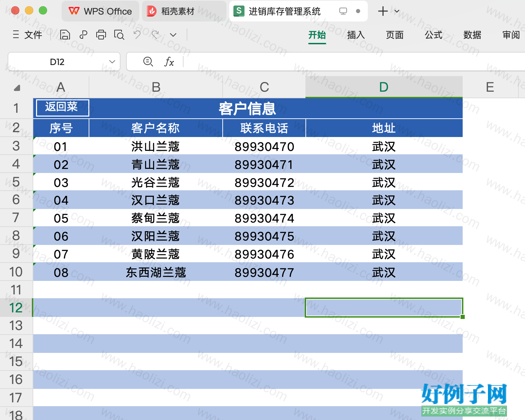Select column A header
The width and height of the screenshot is (525, 420).
[61, 87]
